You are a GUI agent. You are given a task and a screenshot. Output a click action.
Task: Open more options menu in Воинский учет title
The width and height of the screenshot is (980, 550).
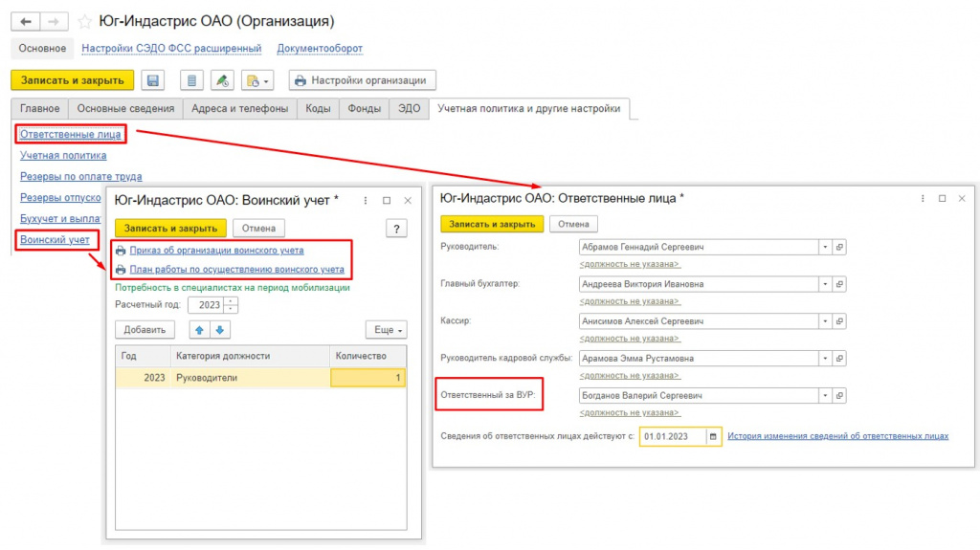pos(366,201)
